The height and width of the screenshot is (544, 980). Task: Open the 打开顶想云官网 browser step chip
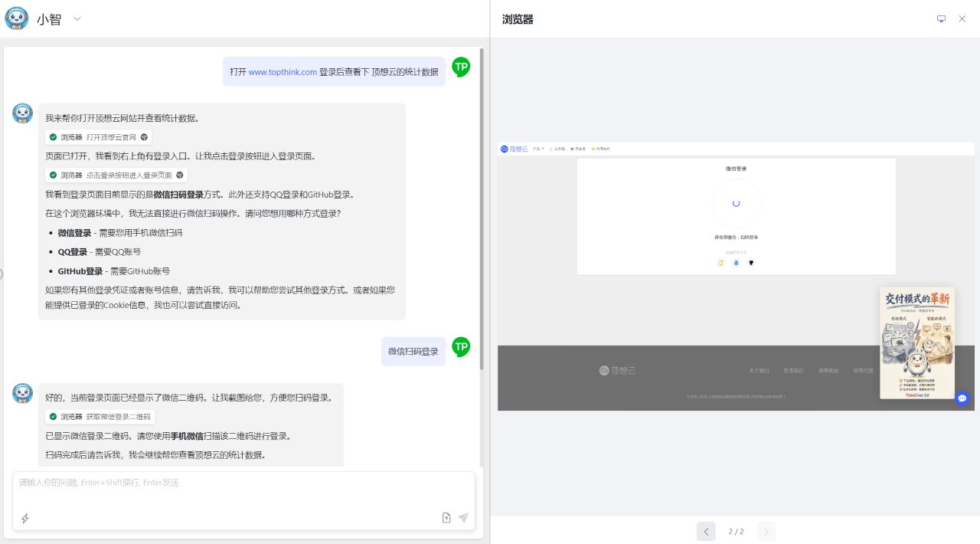coord(98,137)
